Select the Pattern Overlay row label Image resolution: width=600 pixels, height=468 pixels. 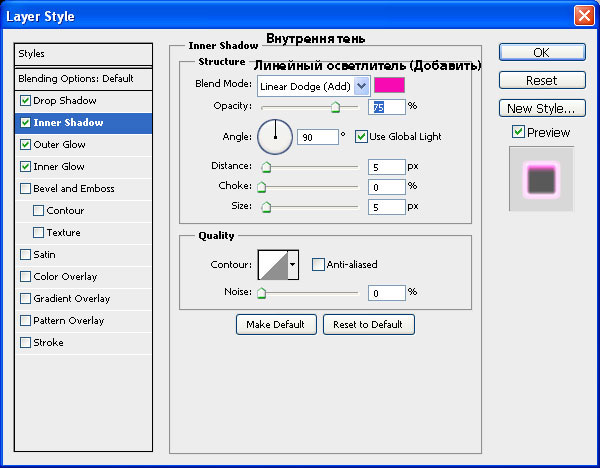click(x=68, y=321)
